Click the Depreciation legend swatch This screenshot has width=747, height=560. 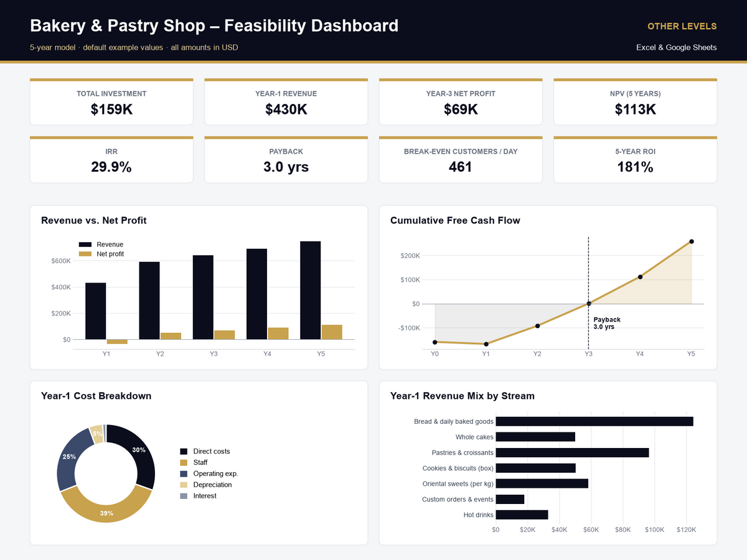tap(184, 485)
